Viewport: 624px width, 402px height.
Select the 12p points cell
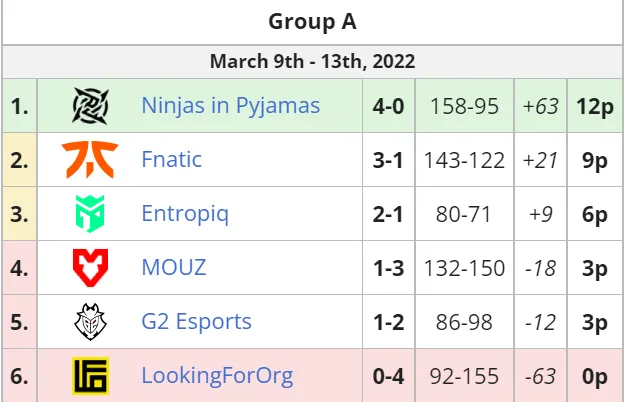click(595, 106)
